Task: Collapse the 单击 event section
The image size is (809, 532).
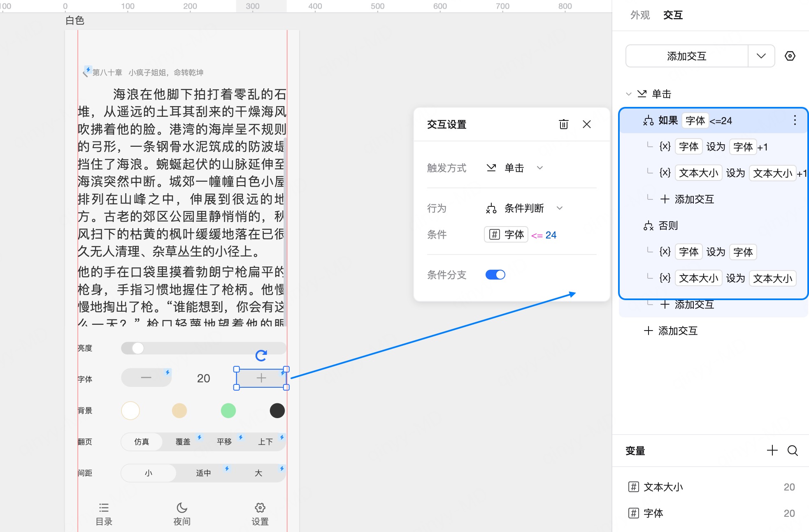Action: tap(628, 94)
